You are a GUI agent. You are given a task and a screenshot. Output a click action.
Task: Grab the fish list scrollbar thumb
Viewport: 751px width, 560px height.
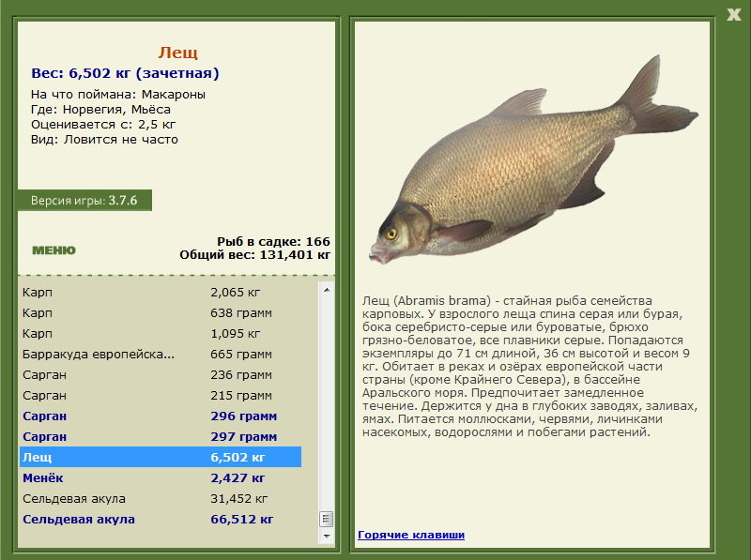pos(327,519)
